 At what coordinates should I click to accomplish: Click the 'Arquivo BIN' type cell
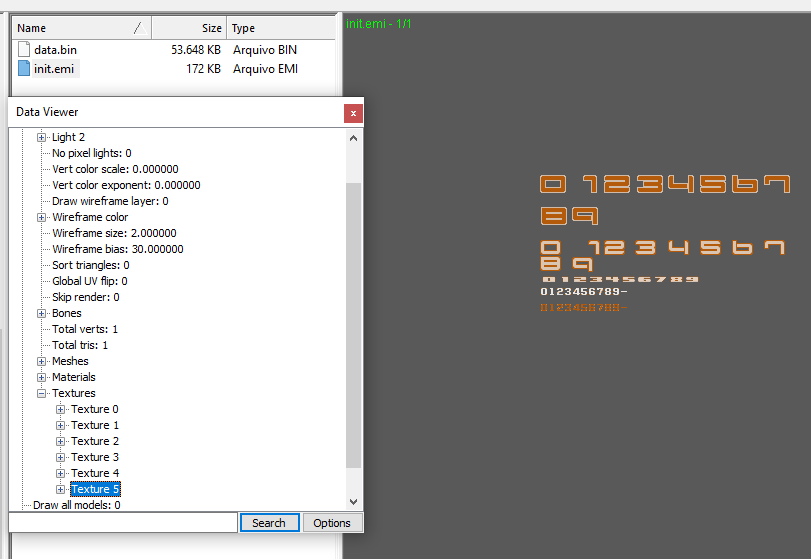click(265, 50)
